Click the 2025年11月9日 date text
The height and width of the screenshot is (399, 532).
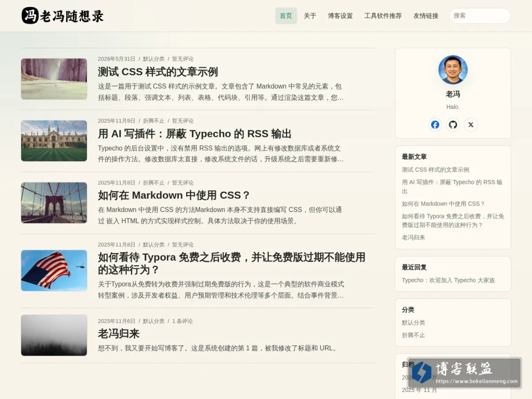[x=117, y=121]
